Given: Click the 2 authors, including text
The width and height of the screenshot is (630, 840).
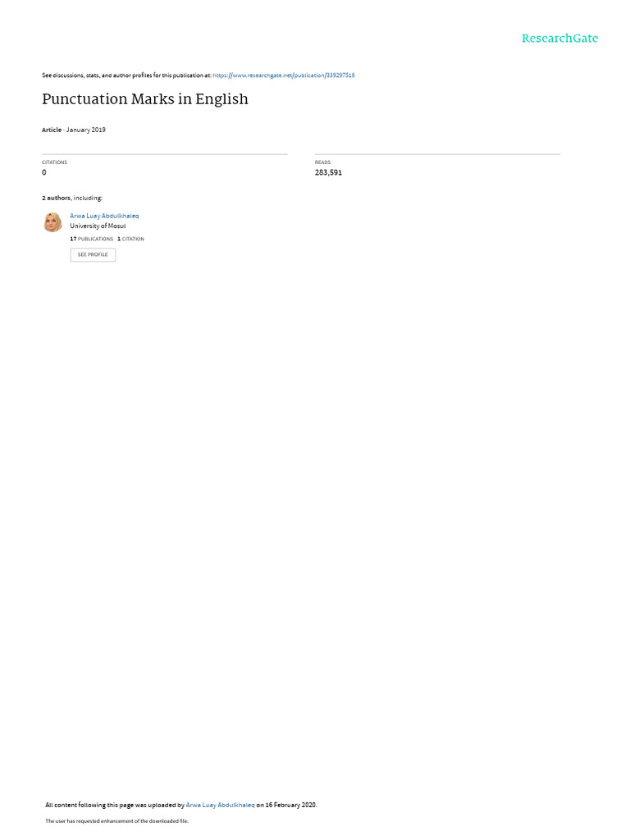Looking at the screenshot, I should [72, 199].
